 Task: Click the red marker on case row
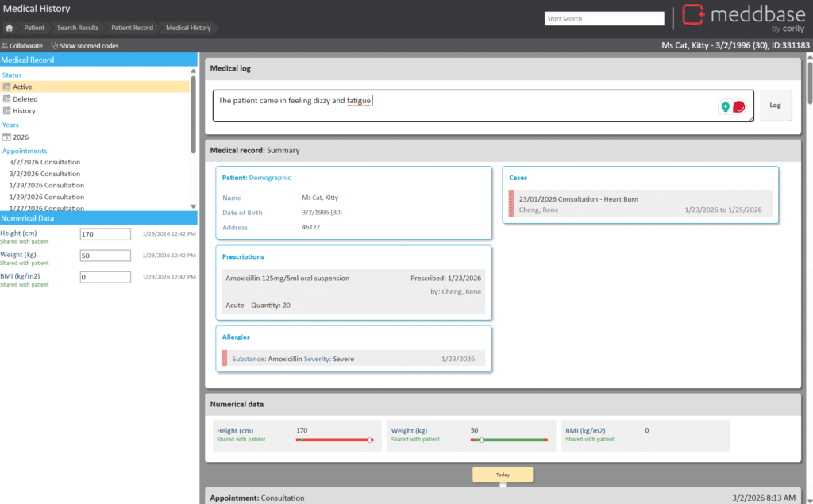point(511,204)
